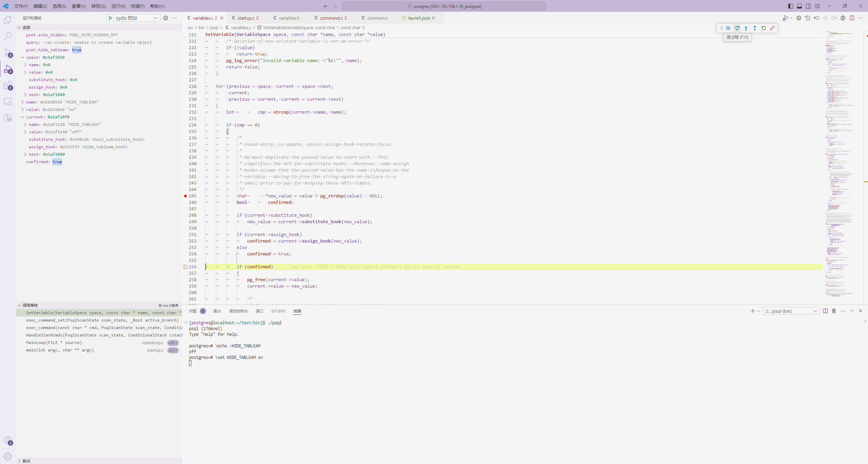Open the Search view in activity bar
The height and width of the screenshot is (464, 868).
[x=8, y=36]
